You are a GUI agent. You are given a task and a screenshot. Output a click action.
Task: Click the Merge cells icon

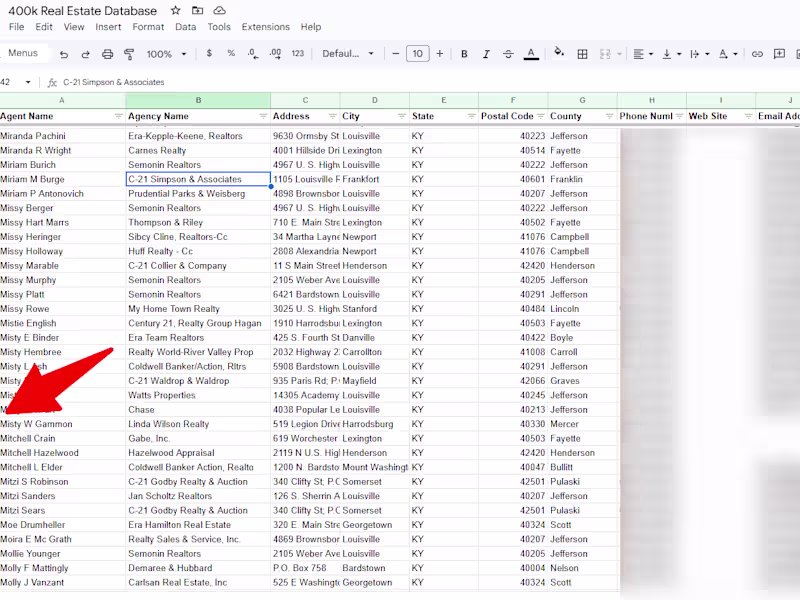[607, 54]
